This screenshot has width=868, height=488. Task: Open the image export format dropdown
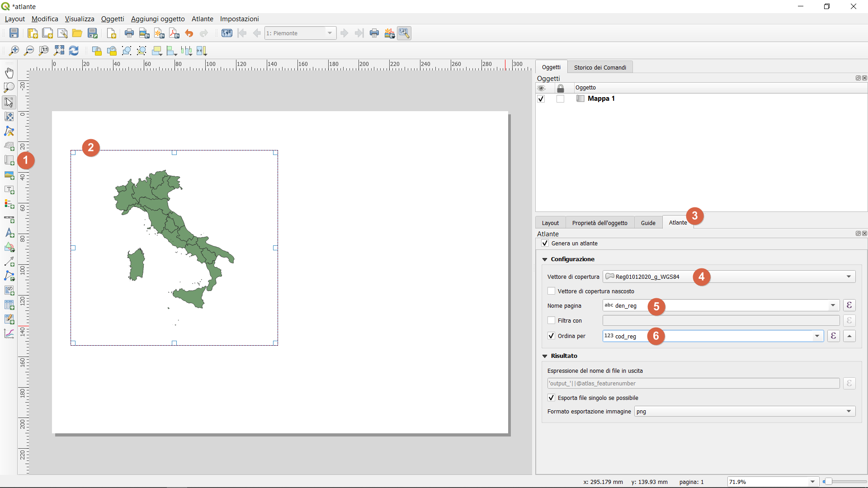848,411
